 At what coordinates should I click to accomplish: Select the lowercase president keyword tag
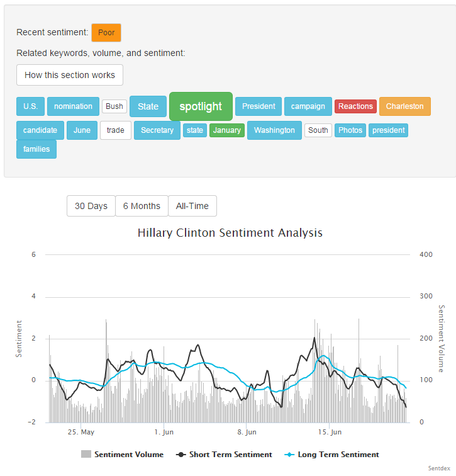(389, 130)
